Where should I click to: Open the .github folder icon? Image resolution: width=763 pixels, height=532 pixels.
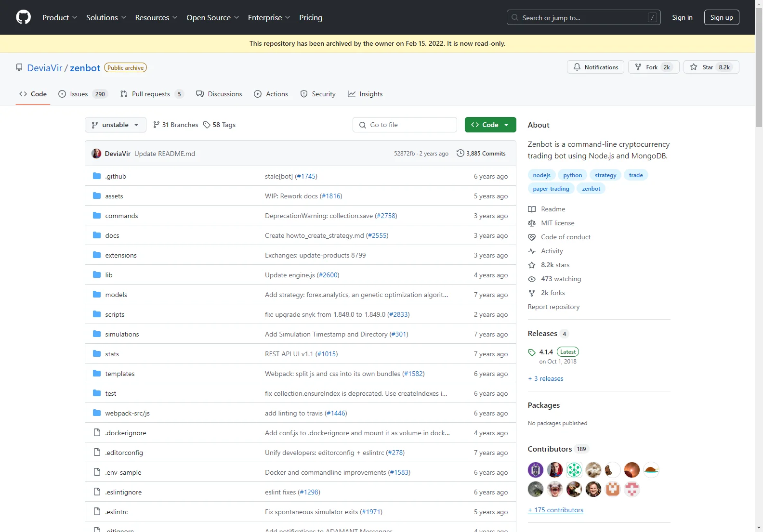(97, 176)
